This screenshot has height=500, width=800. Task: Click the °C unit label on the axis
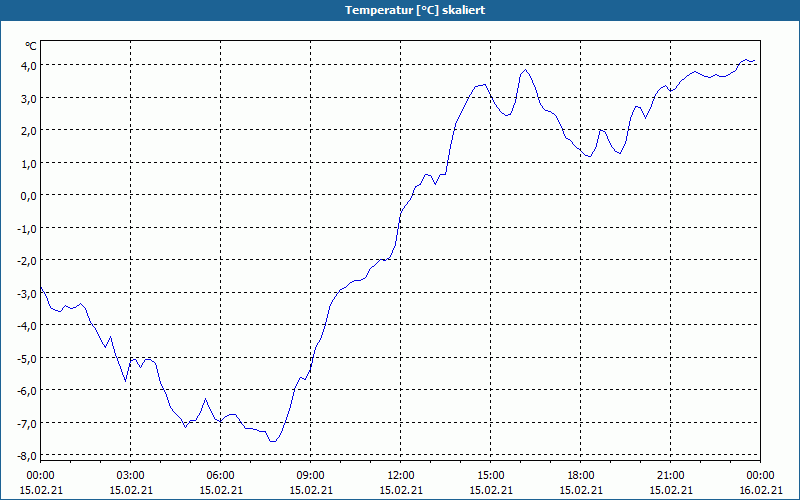tap(31, 46)
